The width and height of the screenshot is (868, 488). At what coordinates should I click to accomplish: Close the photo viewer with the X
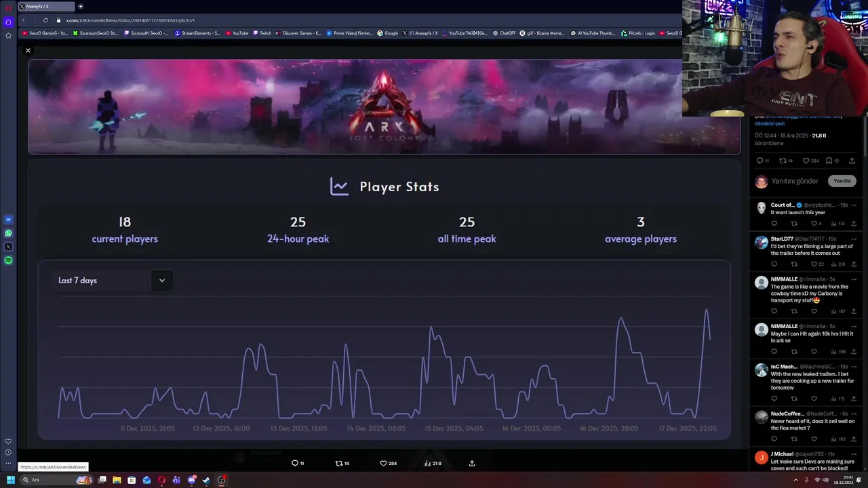click(x=28, y=50)
